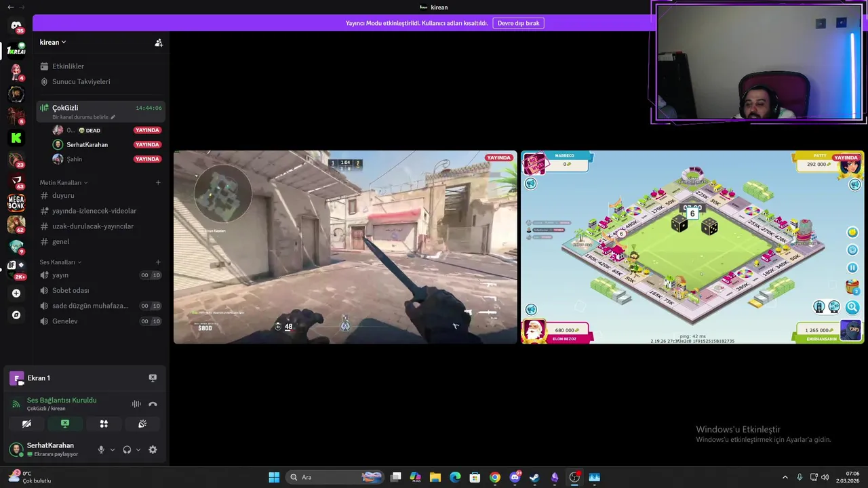Image resolution: width=868 pixels, height=488 pixels.
Task: Add a channel to Metin Kanalları
Action: 158,182
